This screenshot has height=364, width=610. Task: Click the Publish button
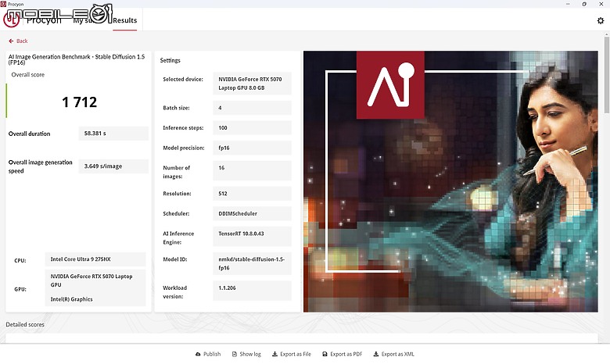(x=208, y=354)
